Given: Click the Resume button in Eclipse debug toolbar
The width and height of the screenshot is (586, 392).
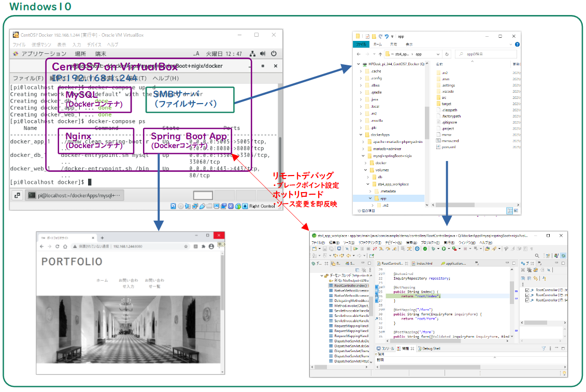Looking at the screenshot, I should (356, 249).
